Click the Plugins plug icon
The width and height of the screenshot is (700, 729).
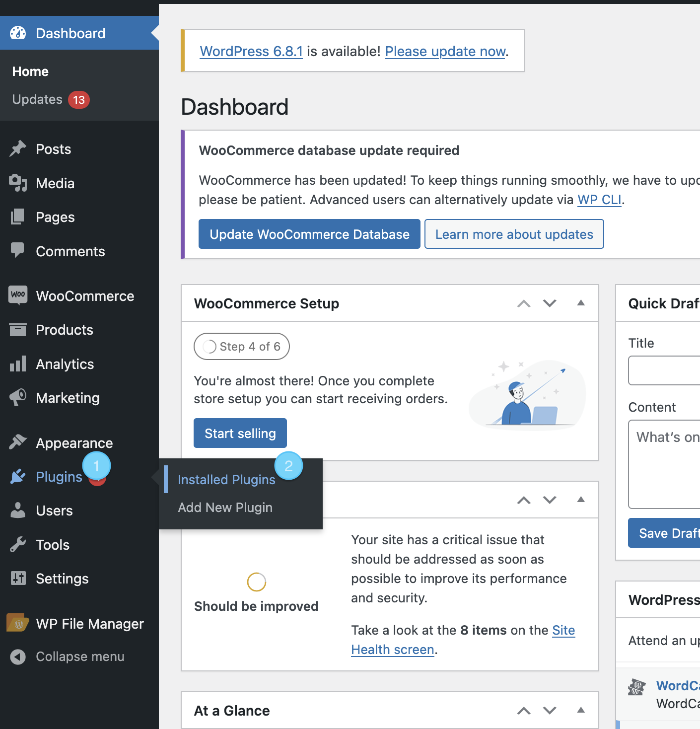click(x=18, y=476)
